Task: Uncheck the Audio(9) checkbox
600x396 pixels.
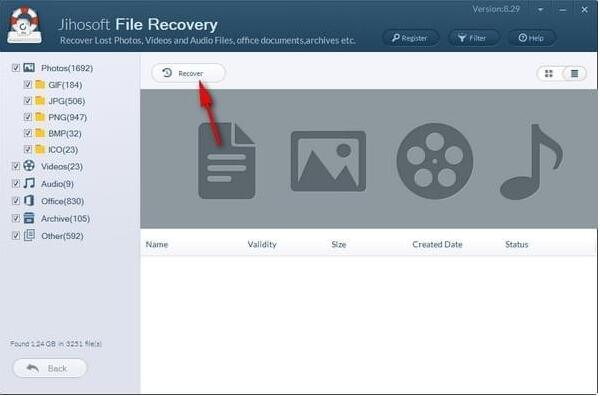Action: 16,183
